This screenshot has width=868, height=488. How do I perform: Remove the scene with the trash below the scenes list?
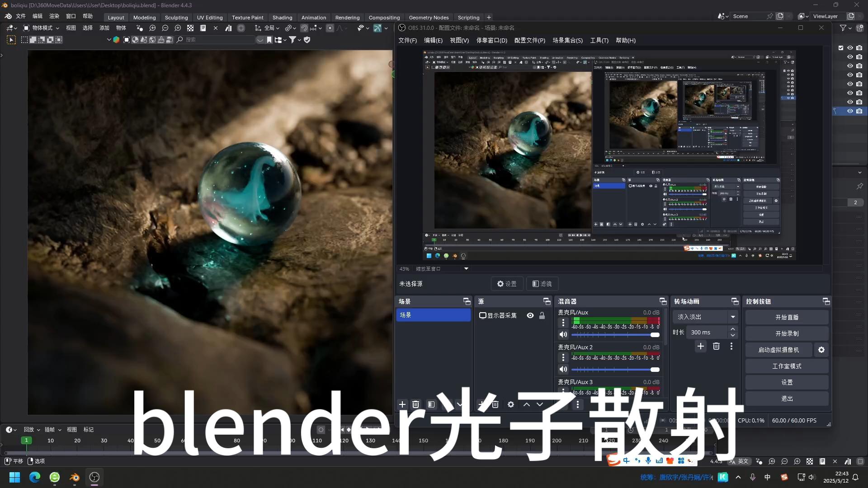click(x=416, y=404)
